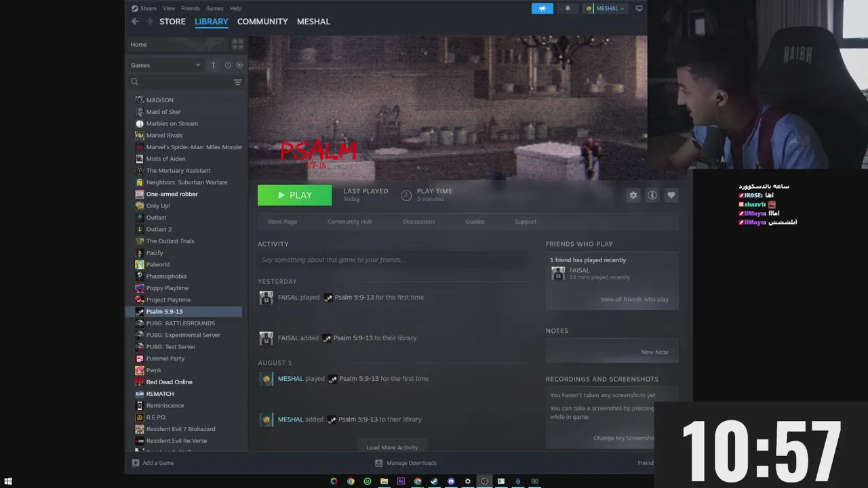The width and height of the screenshot is (868, 488).
Task: Open the Games menu
Action: 214,8
